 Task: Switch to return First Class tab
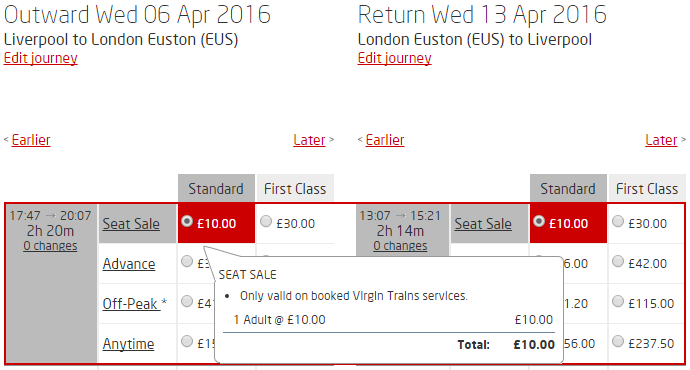tap(647, 188)
